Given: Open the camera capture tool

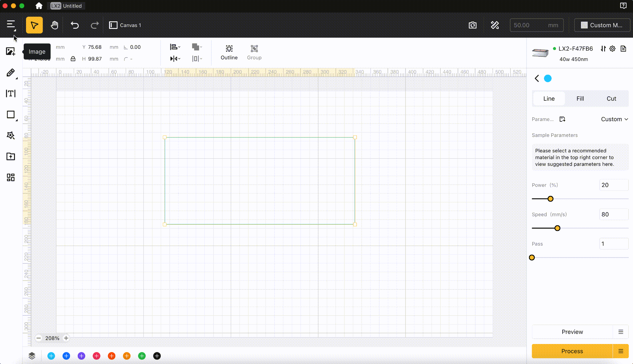Looking at the screenshot, I should (473, 25).
